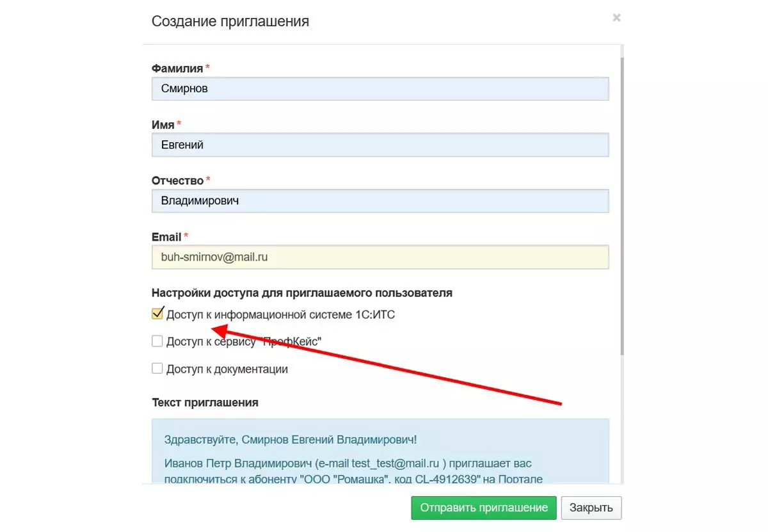Click the Текст приглашения heading
Image resolution: width=768 pixels, height=532 pixels.
(x=205, y=403)
